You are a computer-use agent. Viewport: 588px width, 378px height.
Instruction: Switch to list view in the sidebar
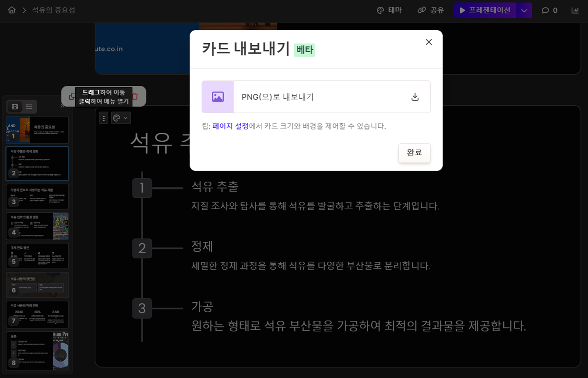pos(29,107)
